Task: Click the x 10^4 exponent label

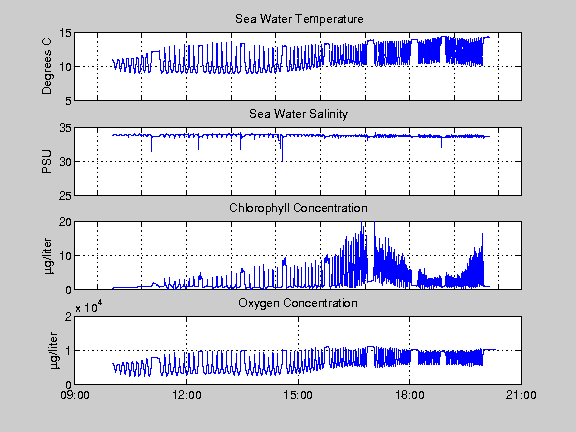Action: tap(89, 307)
